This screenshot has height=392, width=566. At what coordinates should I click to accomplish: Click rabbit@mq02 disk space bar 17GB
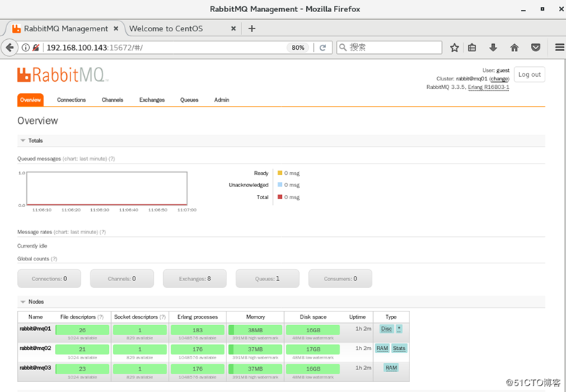coord(313,349)
